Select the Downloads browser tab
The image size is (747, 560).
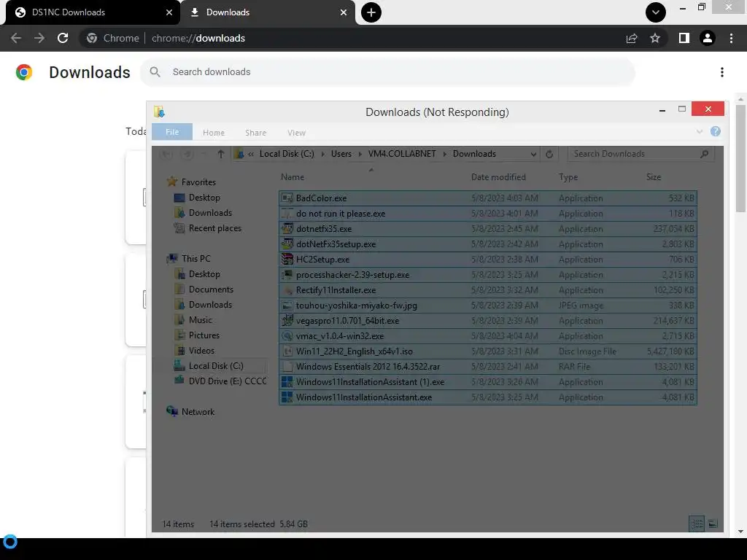click(268, 12)
